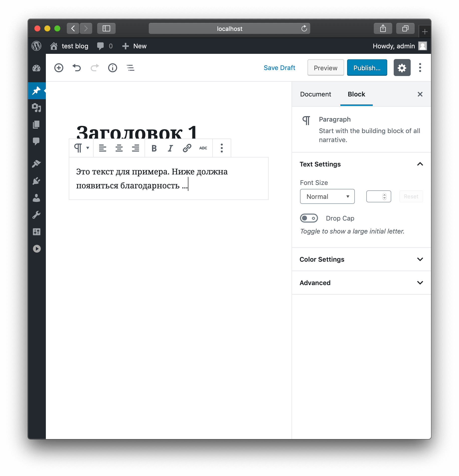This screenshot has width=459, height=476.
Task: Click the Redo arrow in the editor toolbar
Action: [x=94, y=68]
